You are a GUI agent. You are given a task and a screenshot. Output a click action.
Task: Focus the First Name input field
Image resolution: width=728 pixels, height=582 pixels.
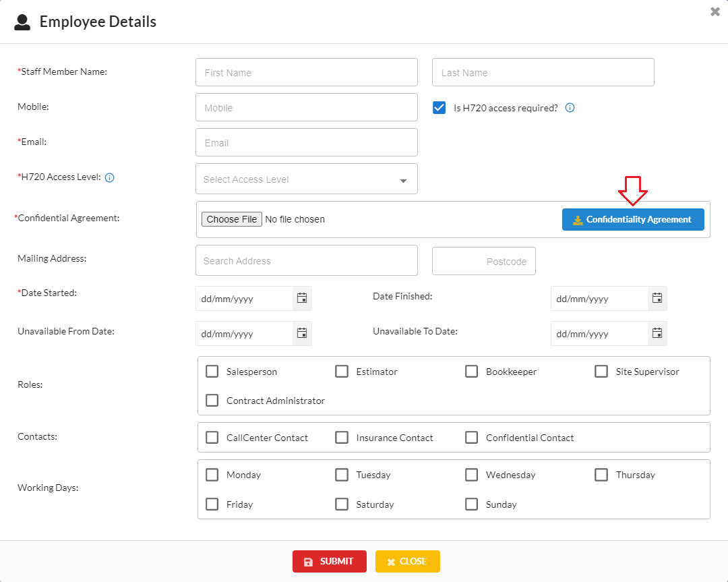click(307, 73)
